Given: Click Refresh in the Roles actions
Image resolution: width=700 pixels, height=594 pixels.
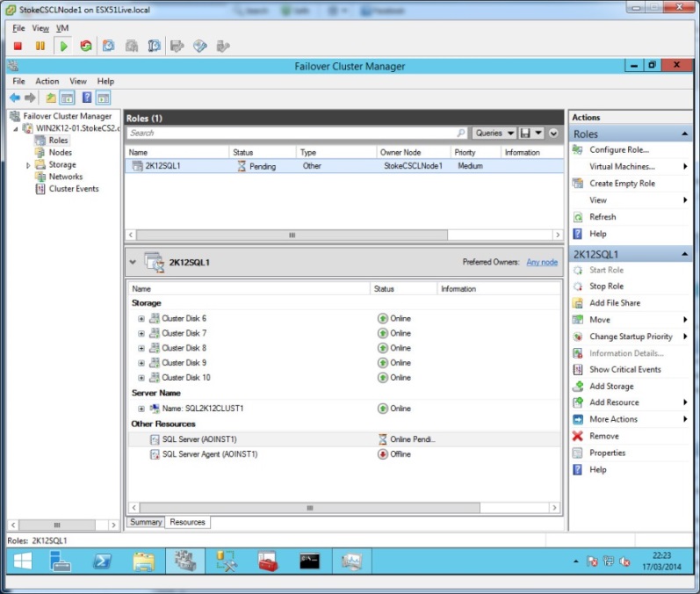Looking at the screenshot, I should (x=603, y=217).
